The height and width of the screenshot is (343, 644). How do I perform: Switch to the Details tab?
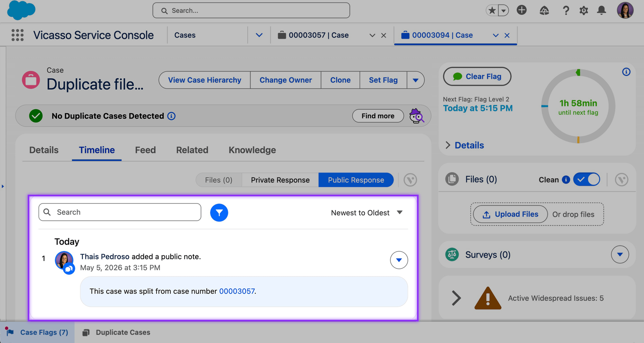tap(44, 150)
